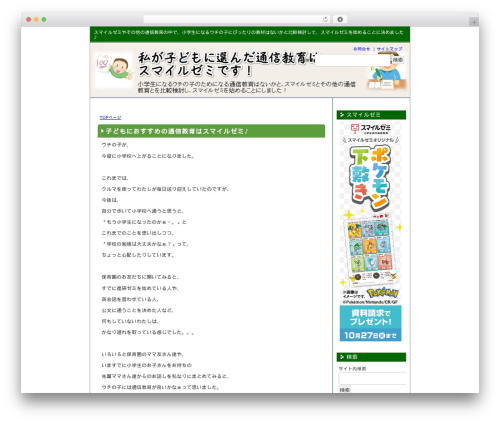This screenshot has height=423, width=500.
Task: Focus the browser address bar
Action: point(237,19)
